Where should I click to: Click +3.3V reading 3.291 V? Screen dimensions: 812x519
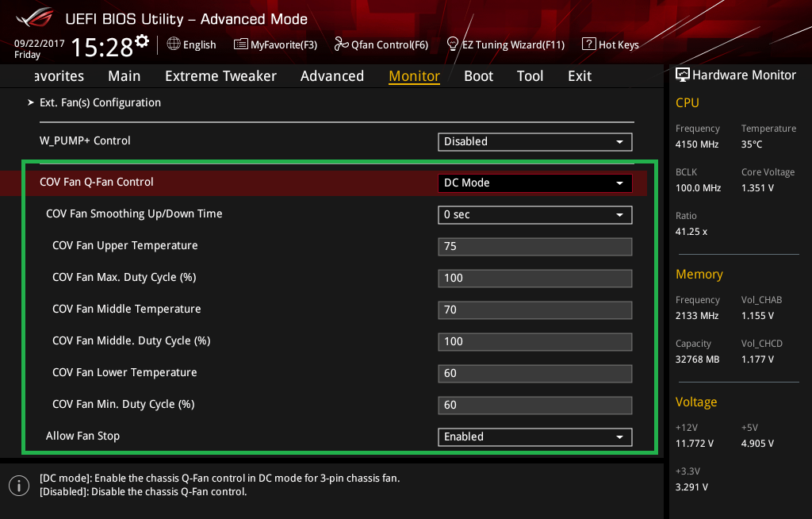click(691, 486)
